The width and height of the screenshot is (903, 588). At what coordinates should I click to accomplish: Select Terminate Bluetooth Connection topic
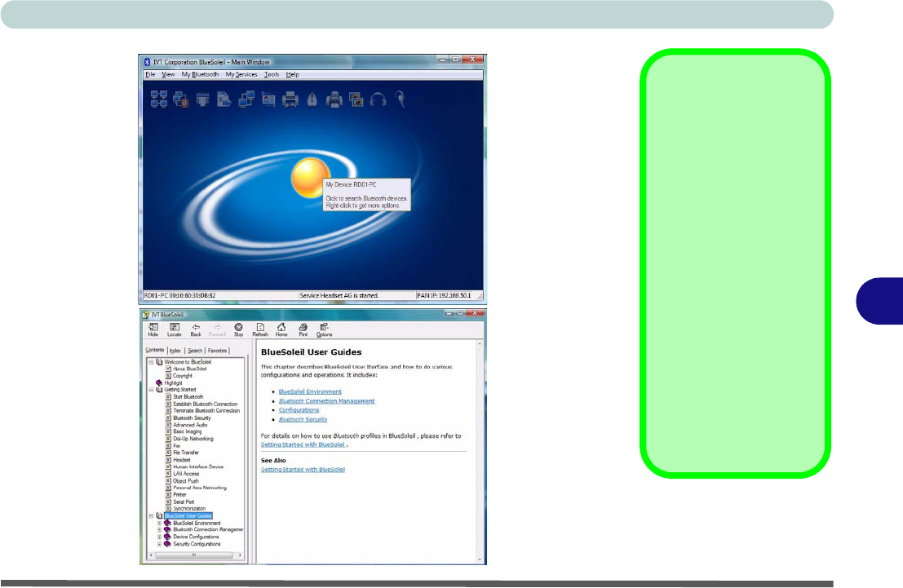coord(206,410)
